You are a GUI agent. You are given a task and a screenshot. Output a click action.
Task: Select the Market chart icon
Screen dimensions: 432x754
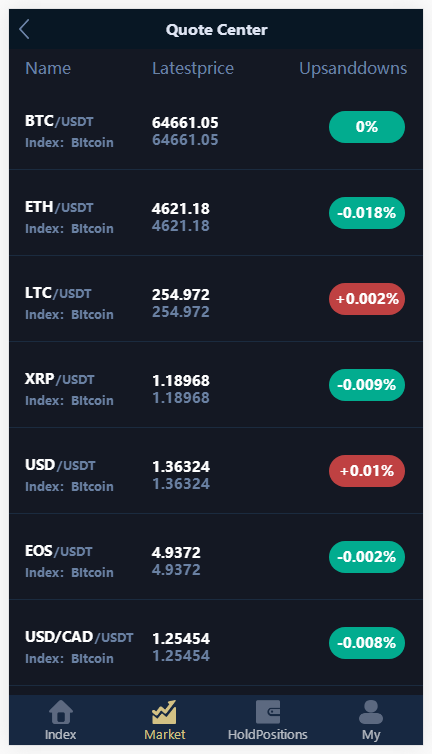(165, 712)
